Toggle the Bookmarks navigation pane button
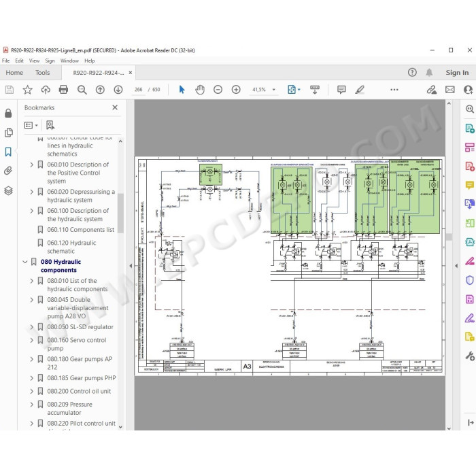476x476 pixels. [8, 152]
